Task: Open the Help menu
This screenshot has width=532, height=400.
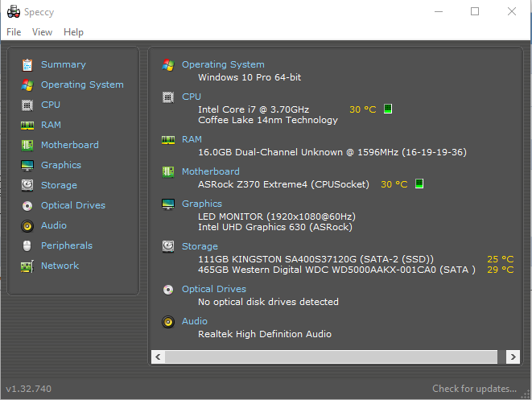Action: click(73, 32)
